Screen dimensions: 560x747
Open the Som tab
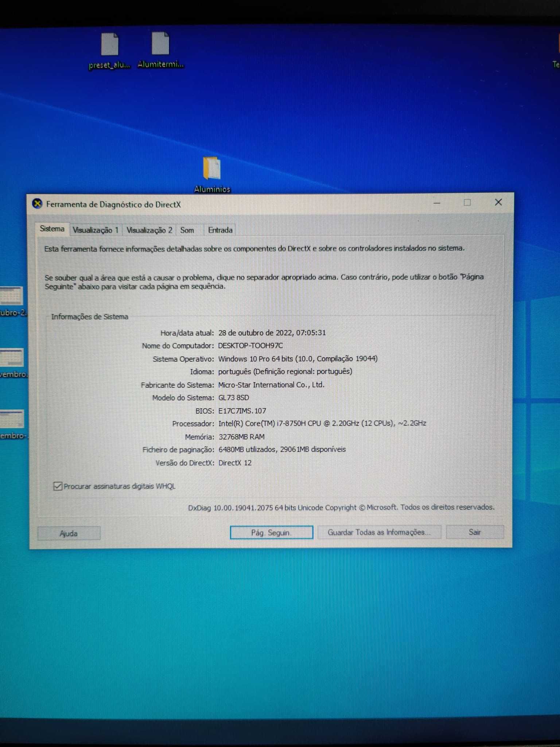(187, 230)
